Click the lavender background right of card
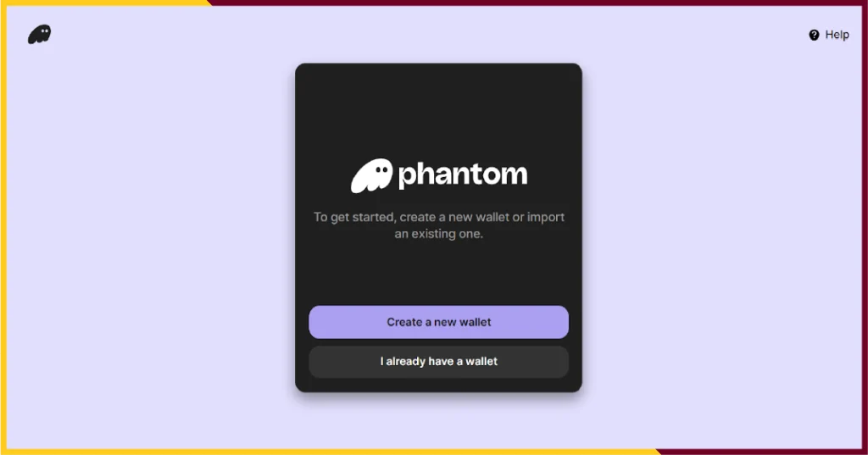868x455 pixels. pyautogui.click(x=720, y=232)
